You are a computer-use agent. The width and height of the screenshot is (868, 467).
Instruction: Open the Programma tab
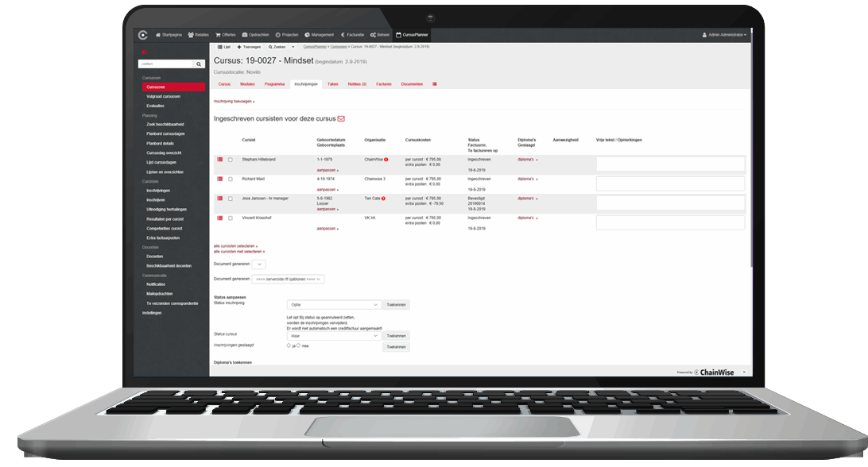[x=275, y=83]
